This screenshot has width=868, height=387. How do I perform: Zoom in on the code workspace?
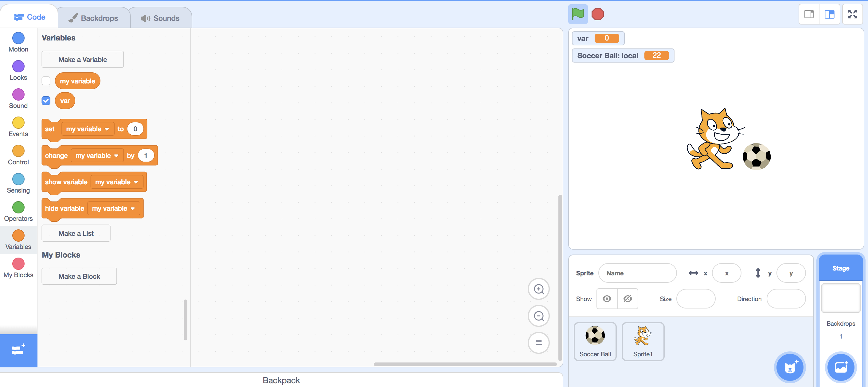[x=538, y=289]
